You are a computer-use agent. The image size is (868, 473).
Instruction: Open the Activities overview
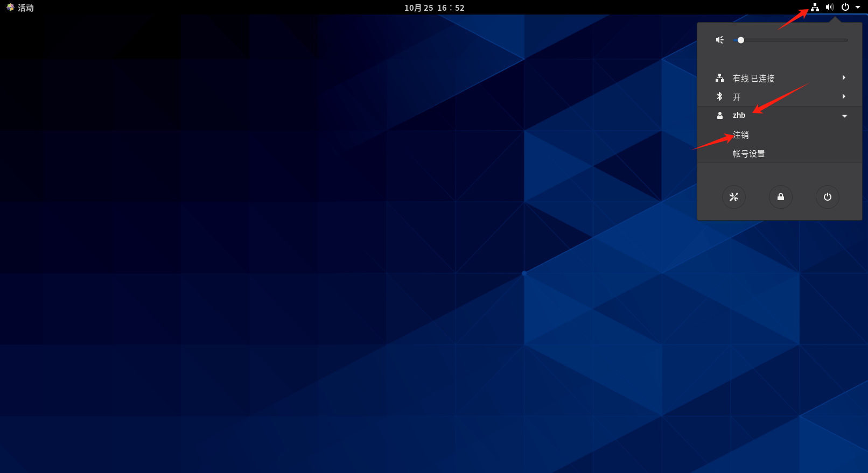(20, 8)
